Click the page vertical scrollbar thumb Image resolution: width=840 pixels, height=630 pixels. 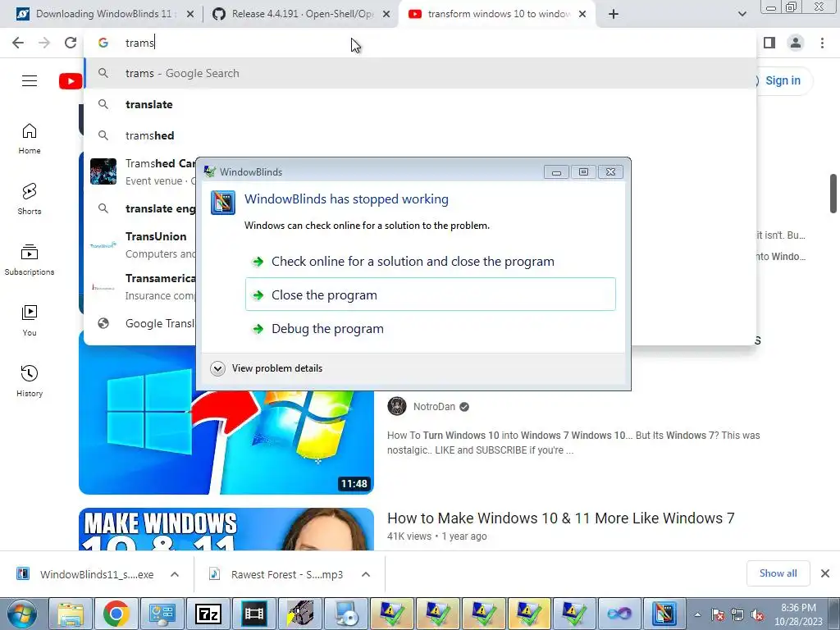(834, 194)
